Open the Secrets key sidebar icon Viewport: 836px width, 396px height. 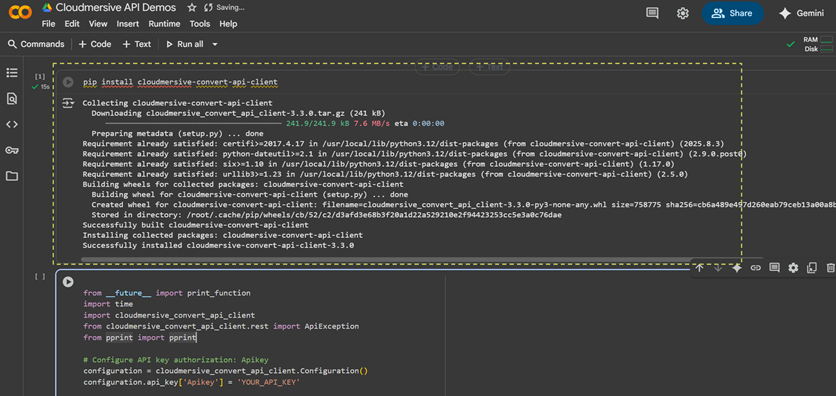pyautogui.click(x=12, y=150)
